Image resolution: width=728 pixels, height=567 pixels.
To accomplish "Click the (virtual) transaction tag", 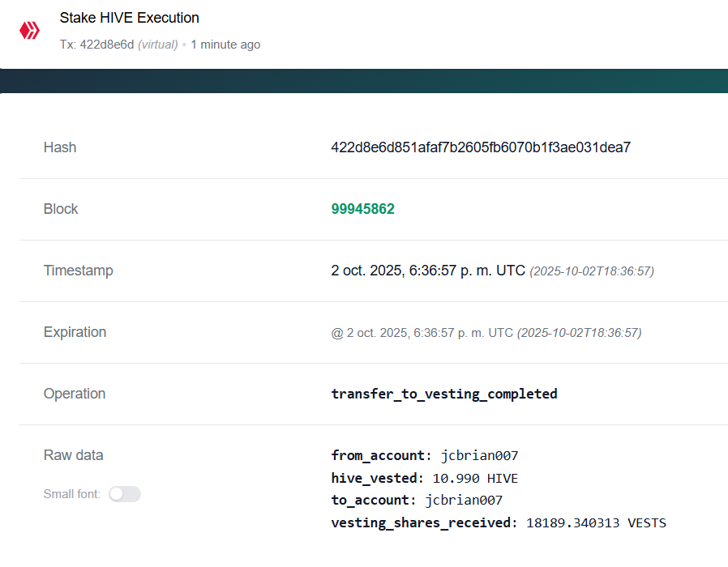I will [x=157, y=45].
